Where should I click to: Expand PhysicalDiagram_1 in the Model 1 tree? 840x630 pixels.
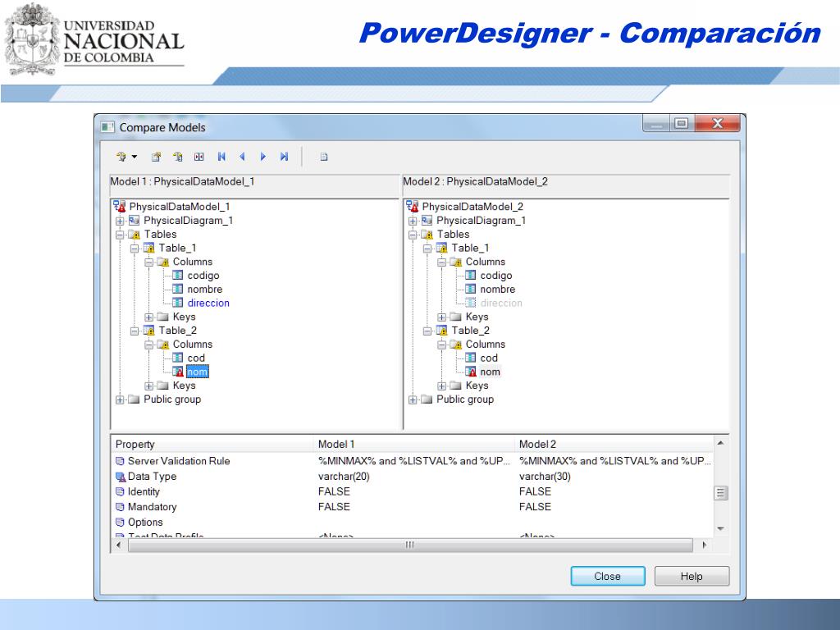pyautogui.click(x=120, y=221)
